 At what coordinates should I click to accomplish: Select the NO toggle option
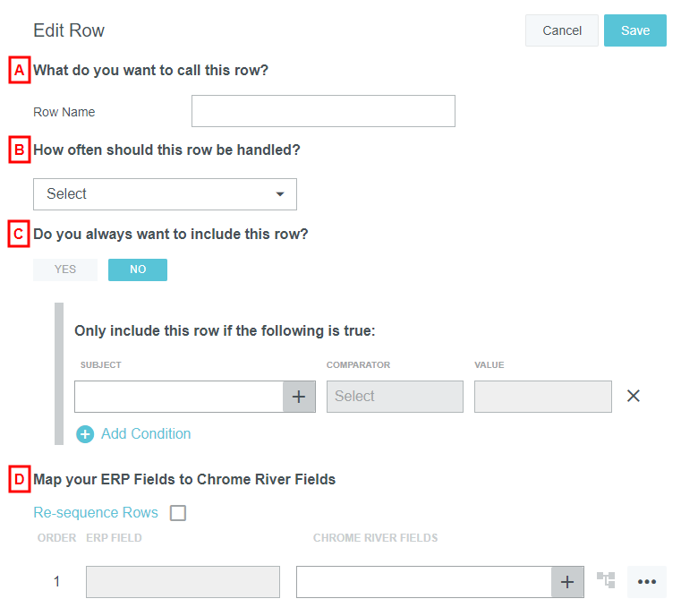138,269
